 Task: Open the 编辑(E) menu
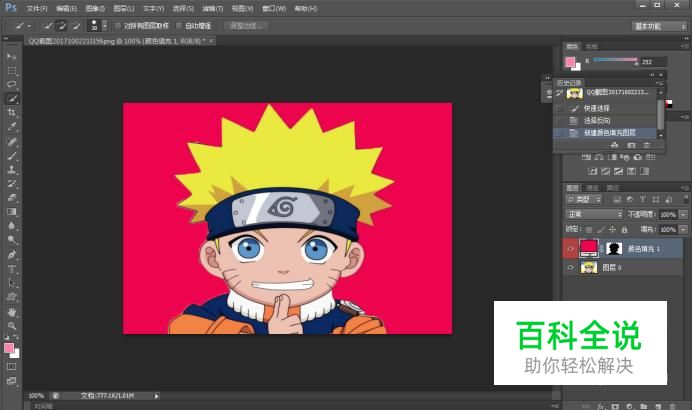point(66,8)
